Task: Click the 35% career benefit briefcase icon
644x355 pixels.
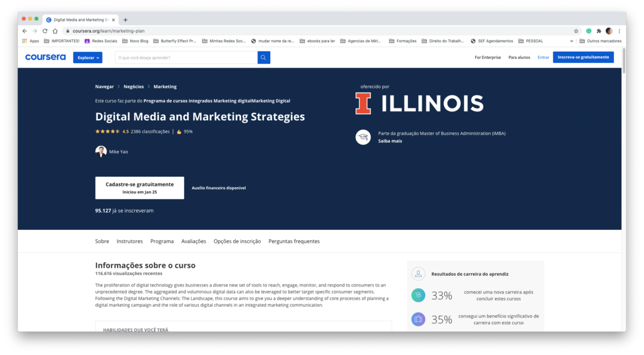Action: click(418, 319)
